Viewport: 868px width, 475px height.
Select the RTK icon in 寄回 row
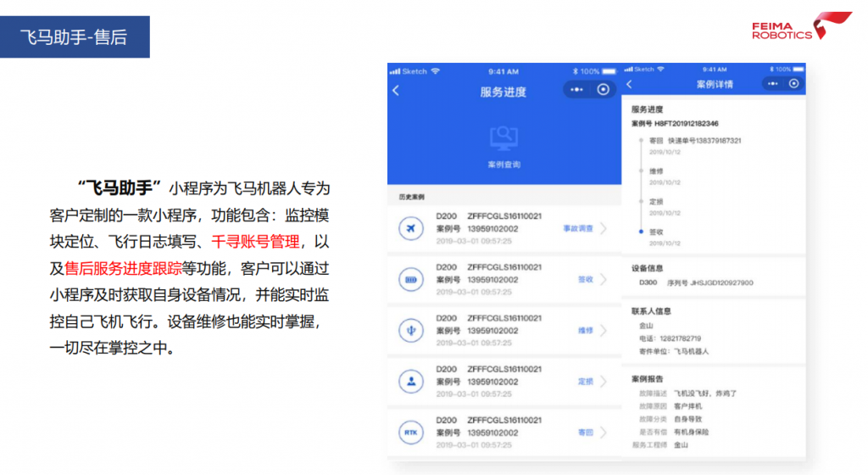(x=411, y=433)
